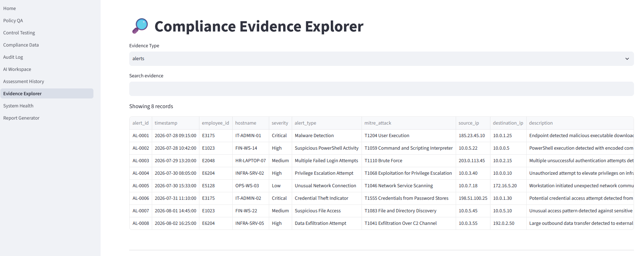Image resolution: width=644 pixels, height=256 pixels.
Task: Click timestamp 2026-07-28 09:15:00
Action: [175, 136]
